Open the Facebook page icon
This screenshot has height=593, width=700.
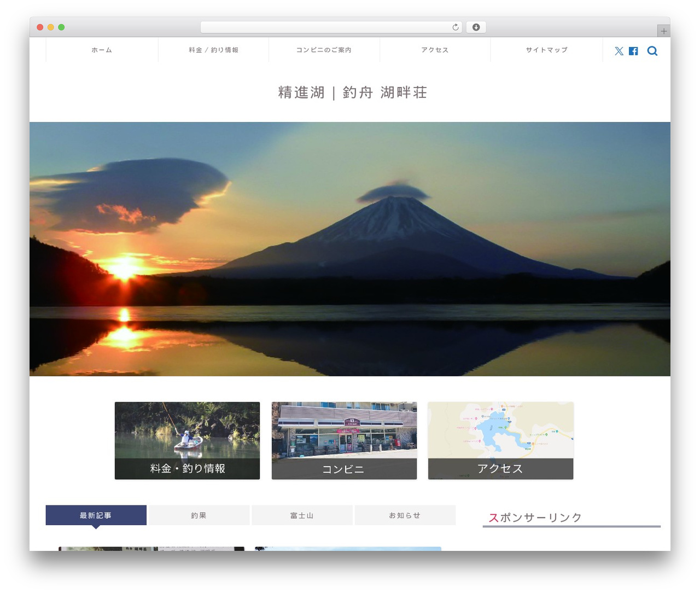coord(633,51)
